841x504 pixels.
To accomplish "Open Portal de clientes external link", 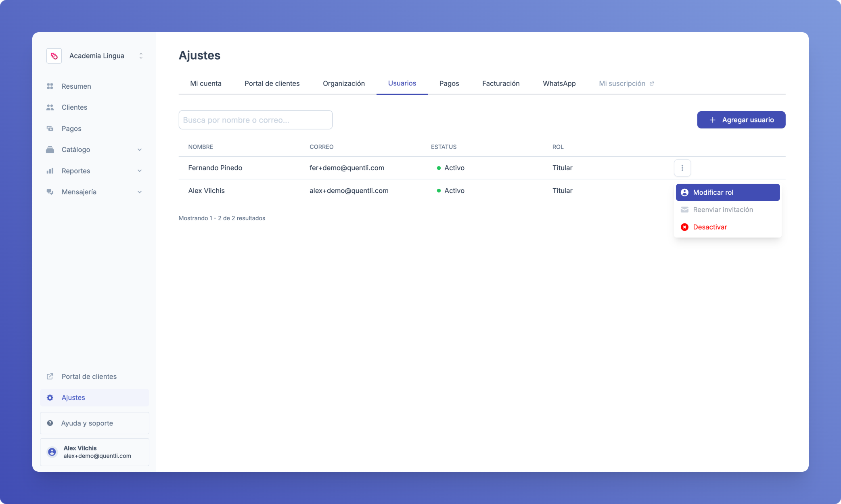I will pyautogui.click(x=89, y=377).
